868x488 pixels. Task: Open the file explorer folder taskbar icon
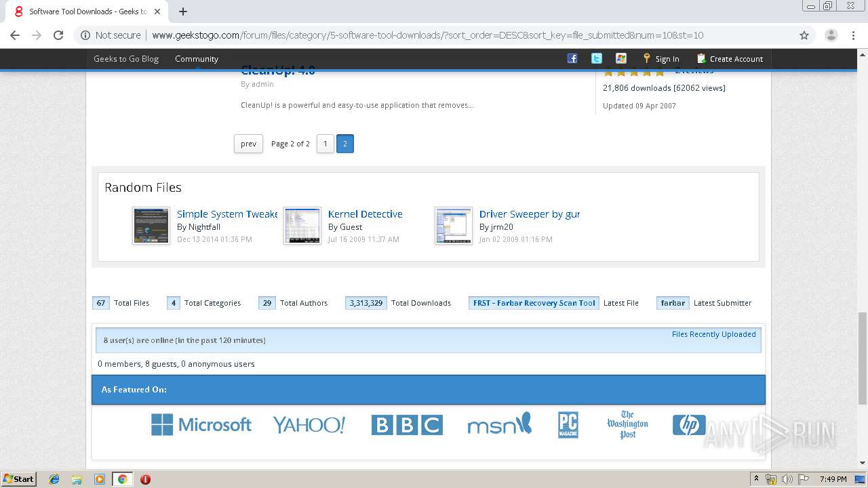coord(77,479)
